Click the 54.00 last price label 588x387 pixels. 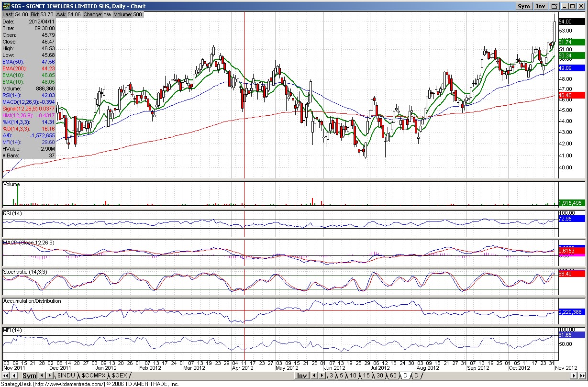(x=572, y=22)
